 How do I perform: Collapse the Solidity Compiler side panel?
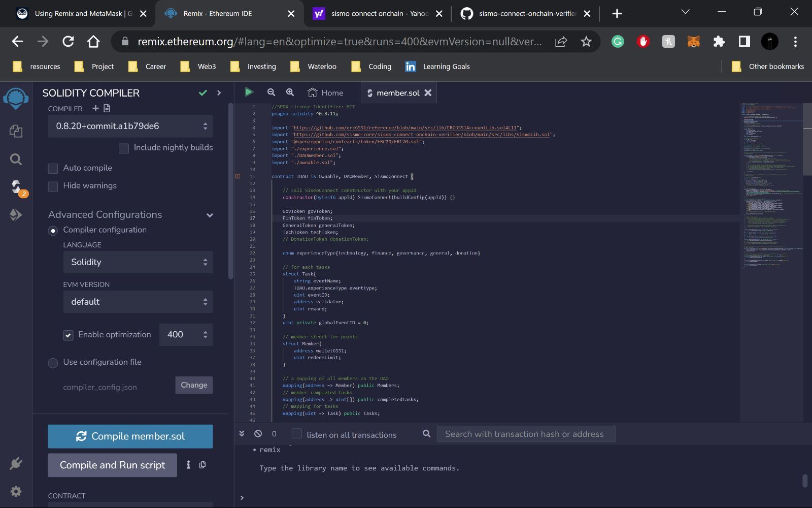[x=219, y=92]
